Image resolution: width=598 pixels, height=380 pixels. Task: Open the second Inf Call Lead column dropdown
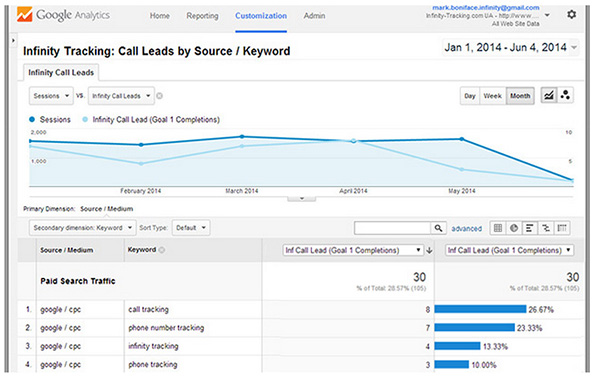click(509, 250)
